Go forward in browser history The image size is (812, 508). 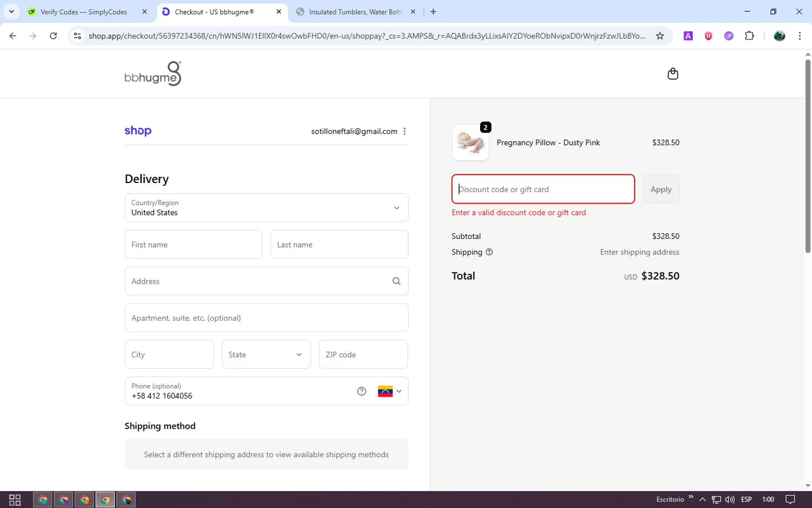tap(33, 36)
